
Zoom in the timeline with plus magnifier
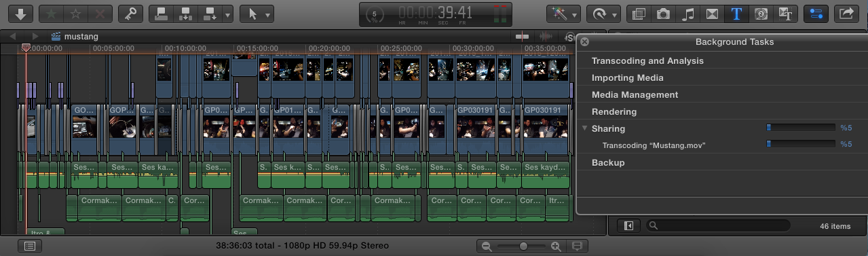556,246
